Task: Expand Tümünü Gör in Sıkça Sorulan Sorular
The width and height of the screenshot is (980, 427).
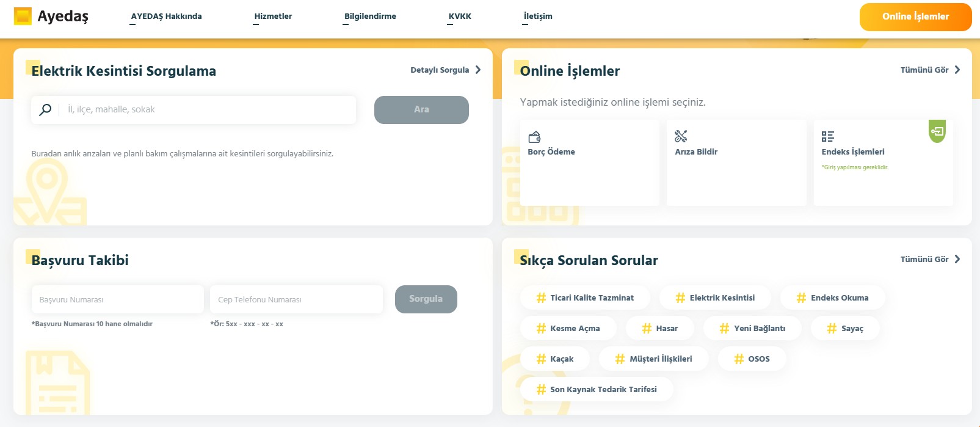Action: [x=957, y=260]
